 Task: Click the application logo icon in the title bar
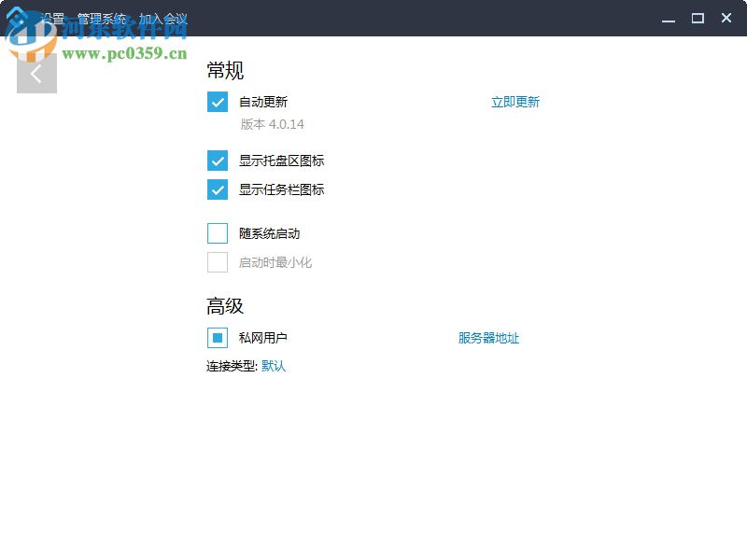coord(17,17)
